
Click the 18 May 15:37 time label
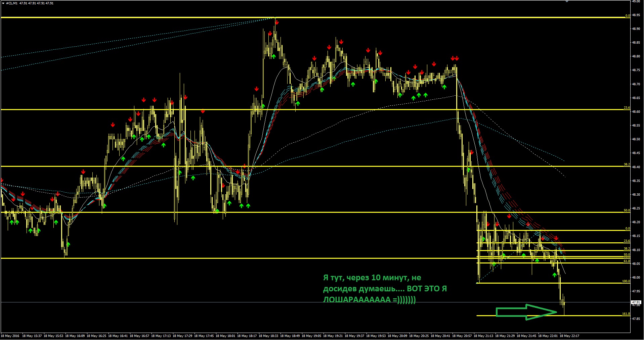point(32,336)
